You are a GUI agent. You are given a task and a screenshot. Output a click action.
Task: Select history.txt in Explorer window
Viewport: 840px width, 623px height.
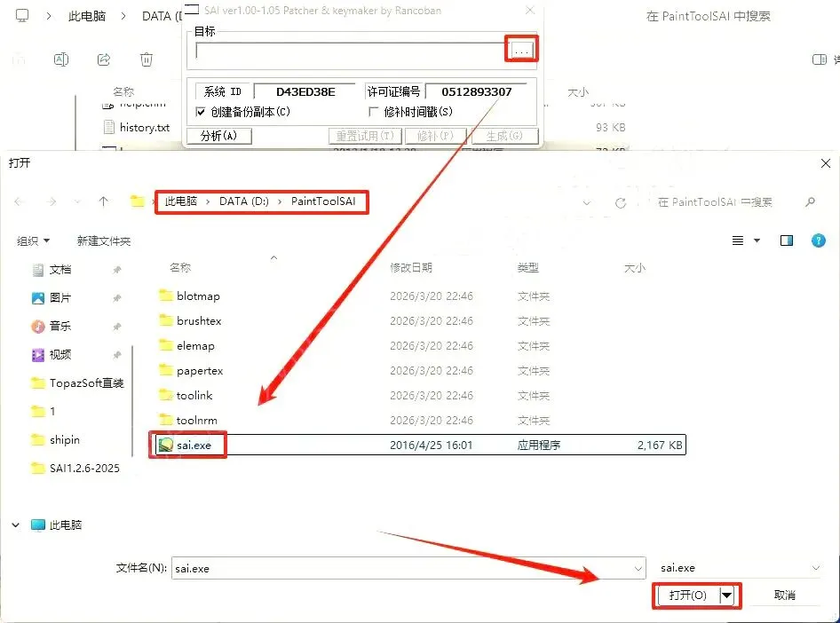[x=145, y=128]
